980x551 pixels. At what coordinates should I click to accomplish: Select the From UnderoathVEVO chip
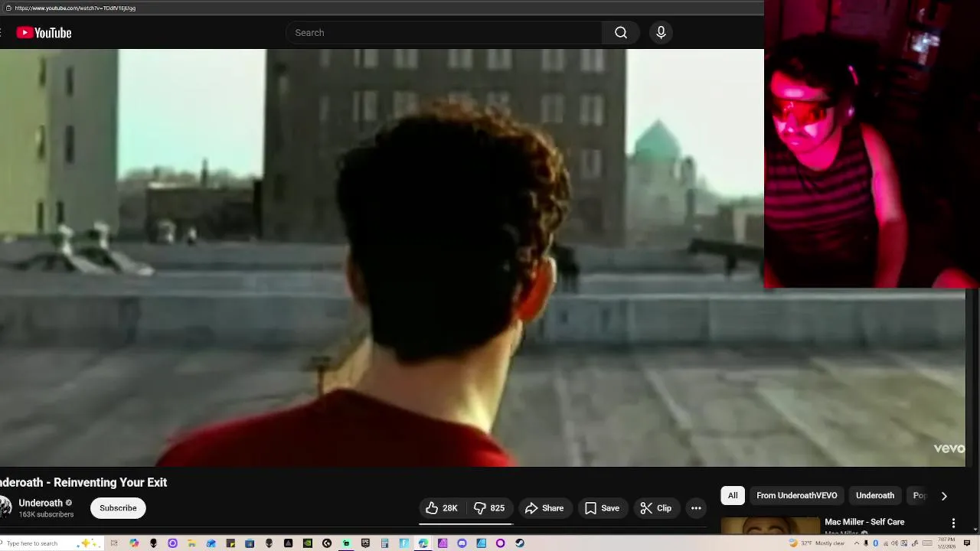tap(797, 496)
